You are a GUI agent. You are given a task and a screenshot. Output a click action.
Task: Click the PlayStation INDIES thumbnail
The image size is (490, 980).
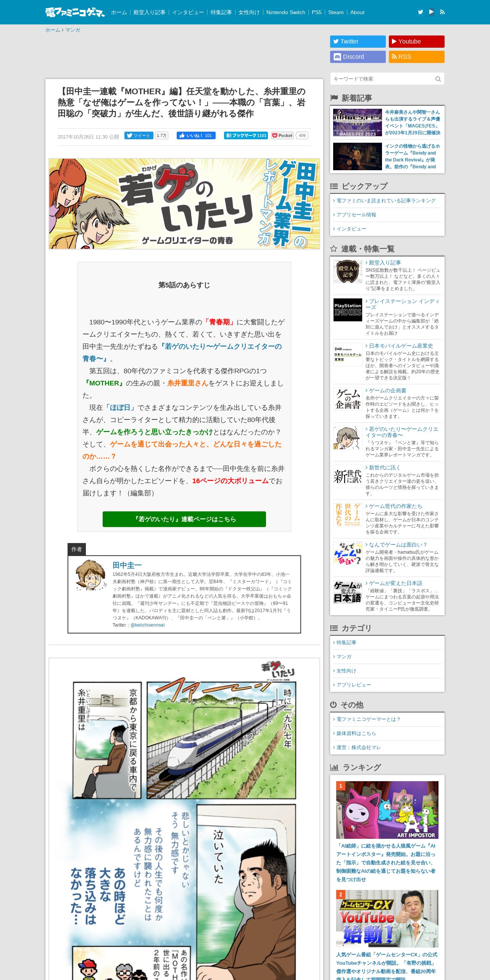348,310
